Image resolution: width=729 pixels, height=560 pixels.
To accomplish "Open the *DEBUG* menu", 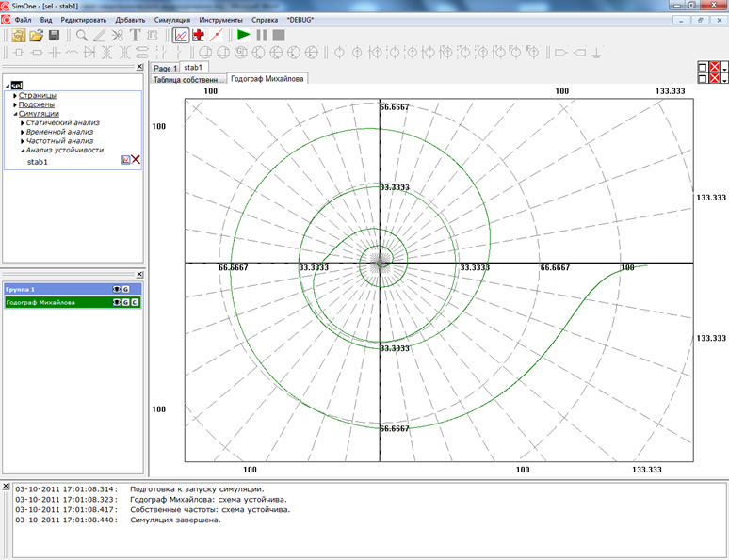I will point(300,20).
